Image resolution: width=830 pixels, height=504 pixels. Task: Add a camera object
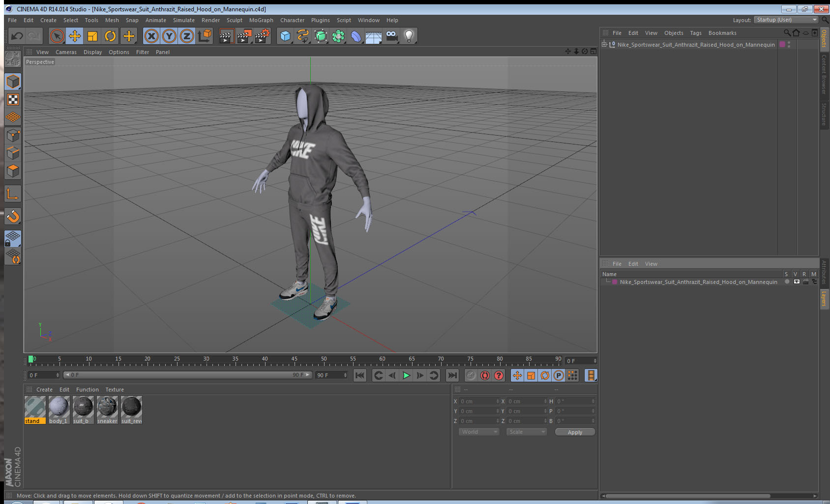click(x=391, y=36)
